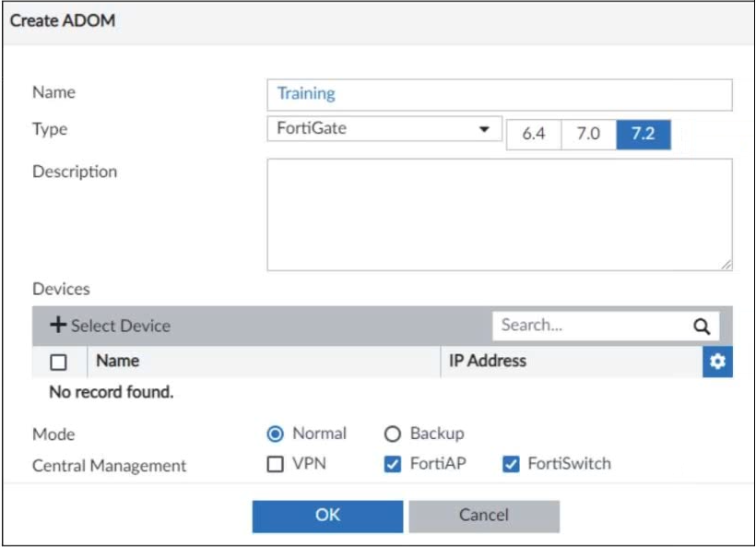Click the Name field containing Training

pos(499,94)
